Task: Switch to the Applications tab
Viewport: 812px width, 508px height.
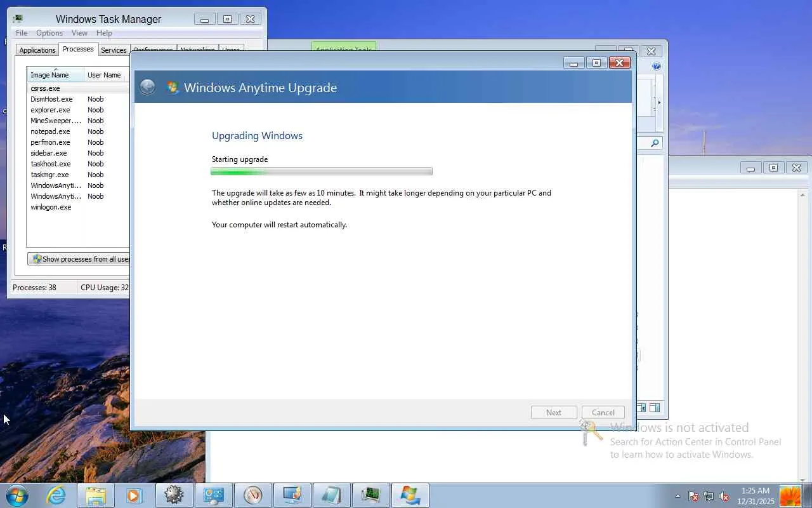Action: [37, 50]
